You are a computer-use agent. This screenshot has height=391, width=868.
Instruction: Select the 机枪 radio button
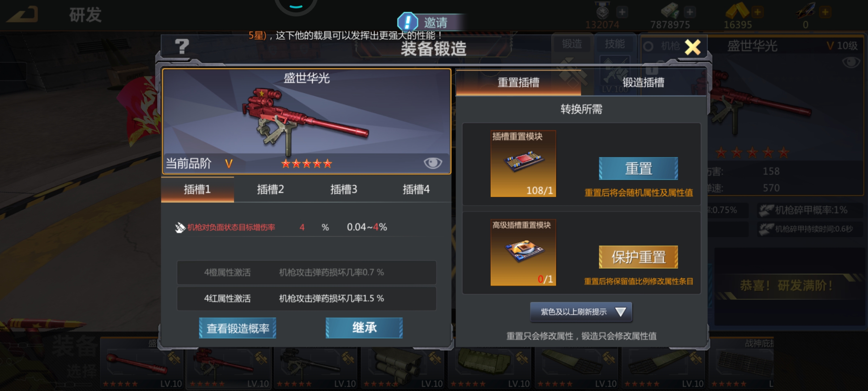coord(648,46)
